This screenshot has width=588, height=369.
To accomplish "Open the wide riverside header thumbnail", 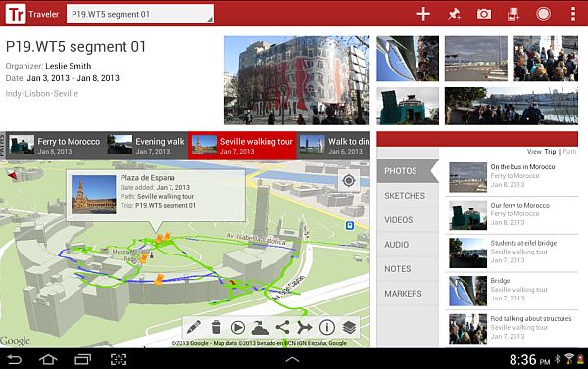I will 512,106.
